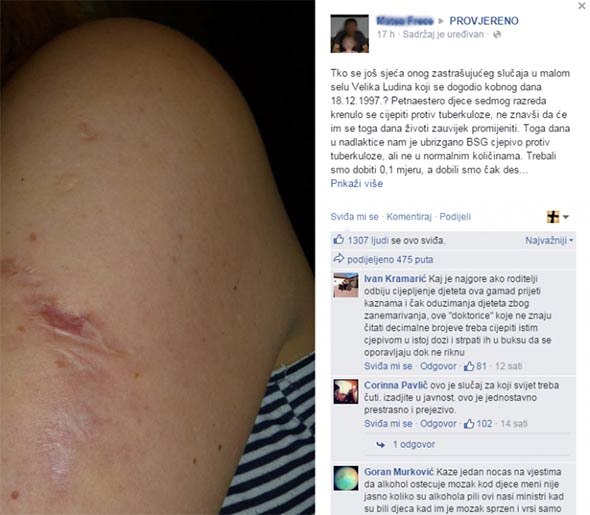Click the share arrow icon beside podijeljeno
This screenshot has width=590, height=515.
(x=339, y=259)
